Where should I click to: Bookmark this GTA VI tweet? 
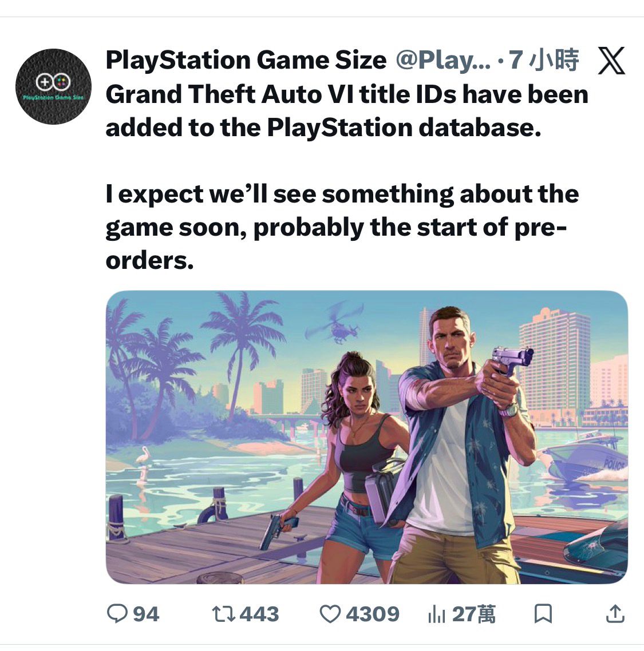(542, 614)
